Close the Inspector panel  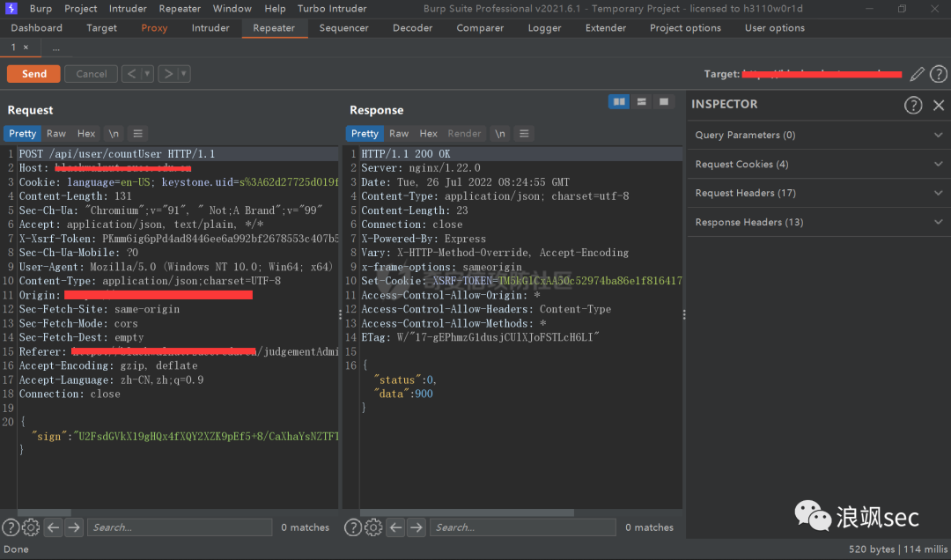pyautogui.click(x=939, y=105)
